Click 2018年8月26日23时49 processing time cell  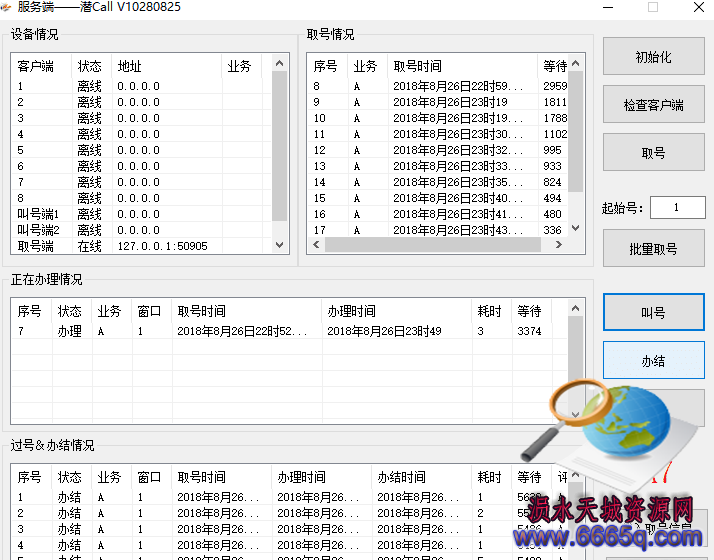pos(384,331)
